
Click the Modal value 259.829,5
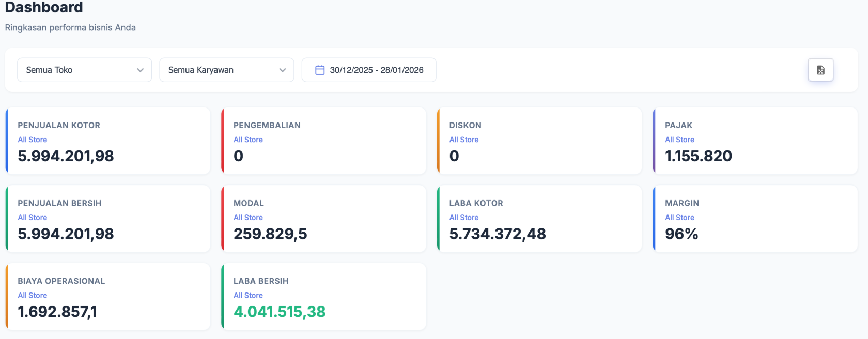pos(270,234)
